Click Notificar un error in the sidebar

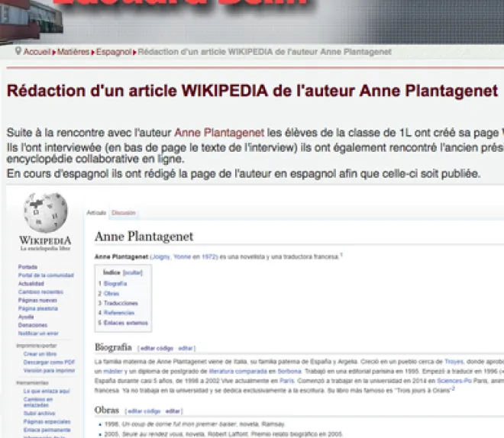coord(38,333)
